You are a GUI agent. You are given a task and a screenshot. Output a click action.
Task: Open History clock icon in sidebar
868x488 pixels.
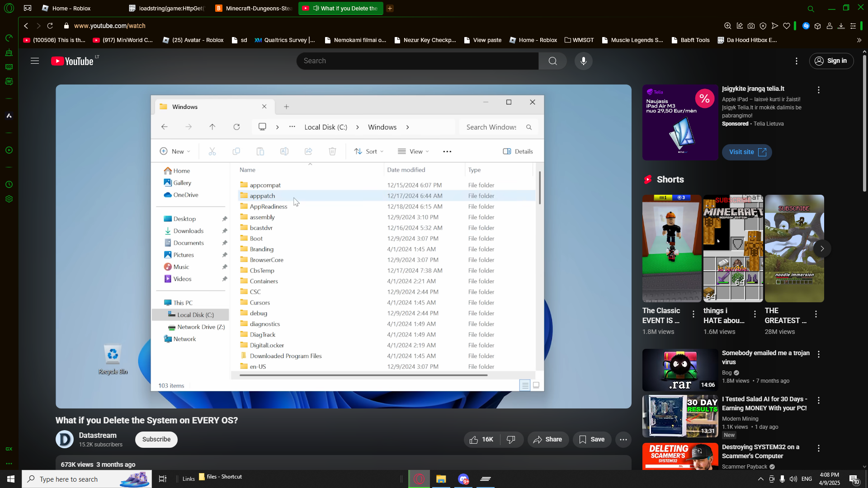[9, 184]
